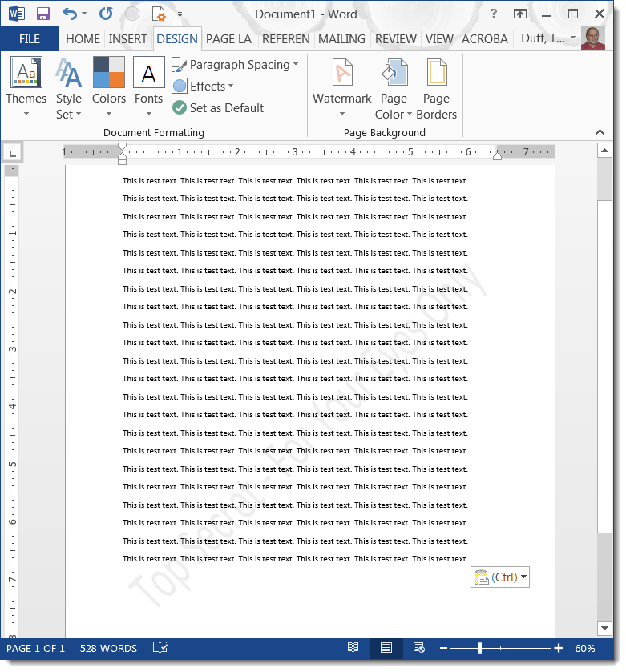Switch to the HOME tab

point(83,38)
